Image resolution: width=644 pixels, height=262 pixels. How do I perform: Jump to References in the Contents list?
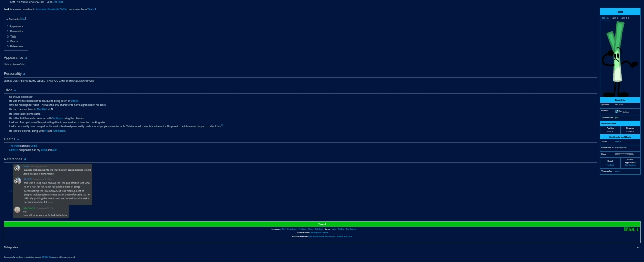click(16, 46)
